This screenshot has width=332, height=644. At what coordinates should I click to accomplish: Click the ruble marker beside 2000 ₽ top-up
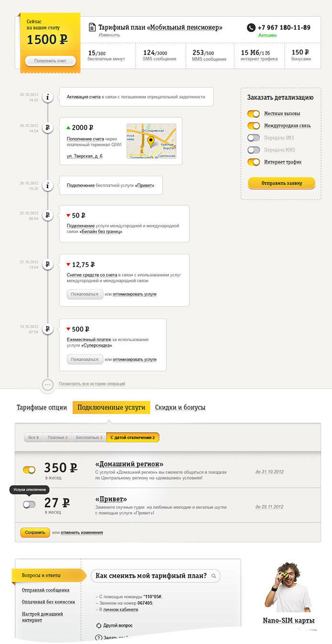[x=47, y=128]
